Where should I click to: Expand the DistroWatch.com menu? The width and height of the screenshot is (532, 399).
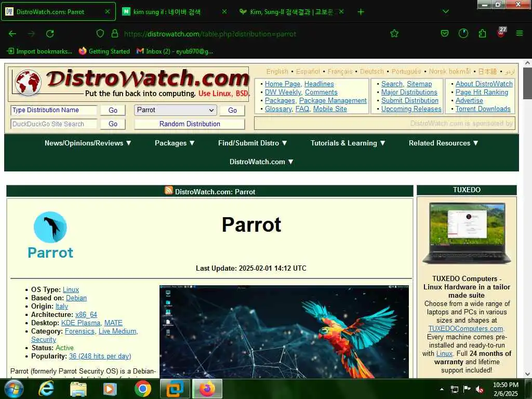pos(261,162)
